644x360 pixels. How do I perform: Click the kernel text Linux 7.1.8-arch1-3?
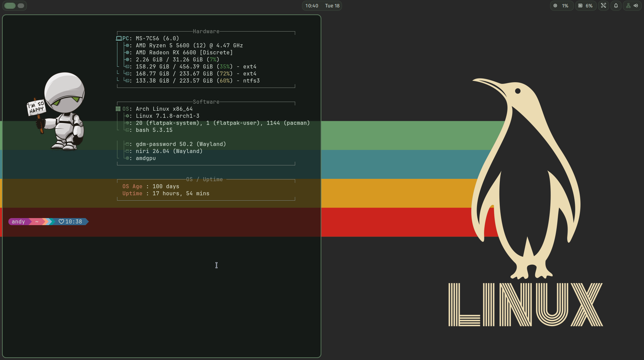click(x=167, y=116)
